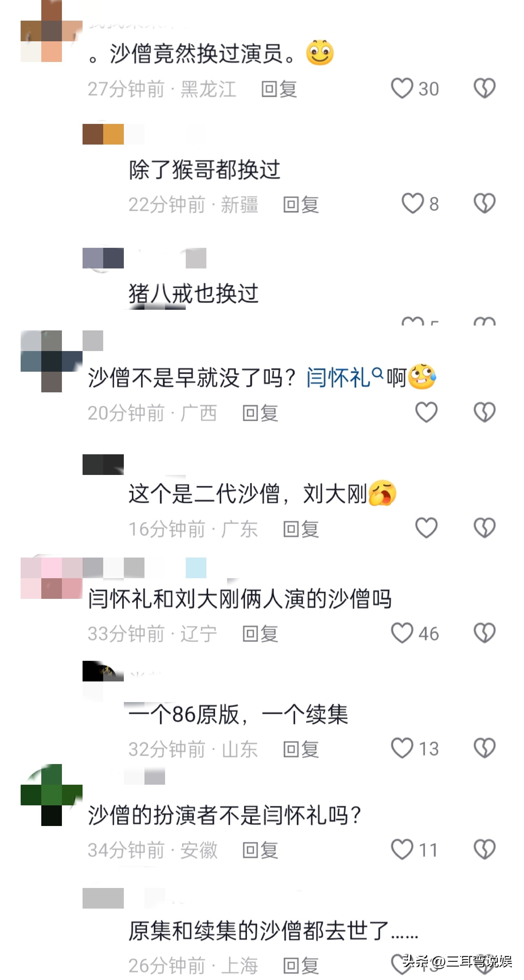The width and height of the screenshot is (524, 980).
Task: Open the pink avatar commenter's profile
Action: [51, 578]
